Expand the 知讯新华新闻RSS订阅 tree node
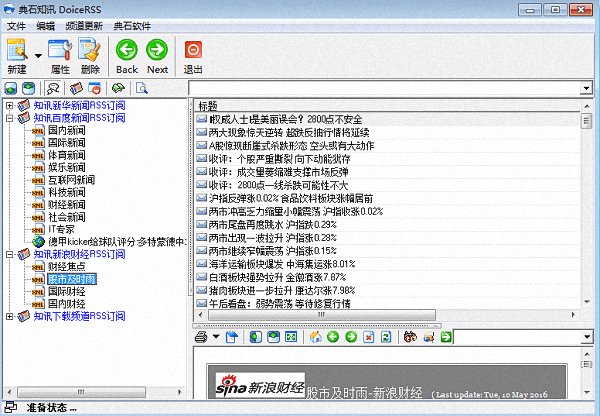This screenshot has width=600, height=416. click(10, 105)
